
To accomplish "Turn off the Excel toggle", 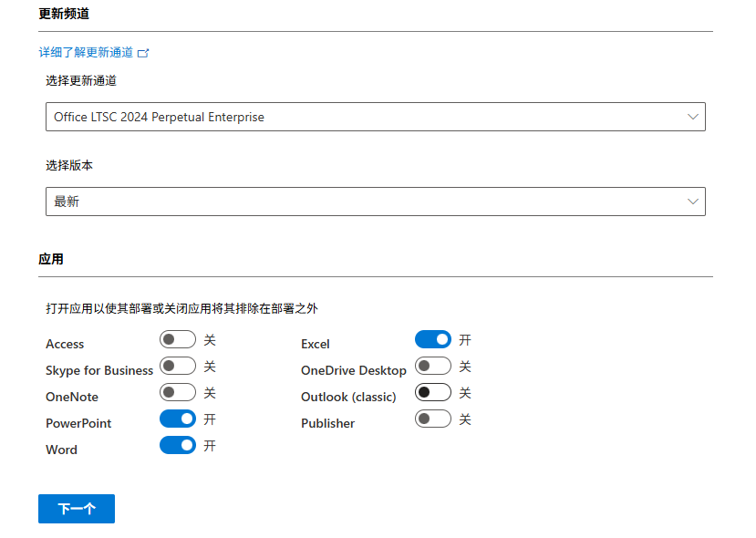I will pos(433,340).
